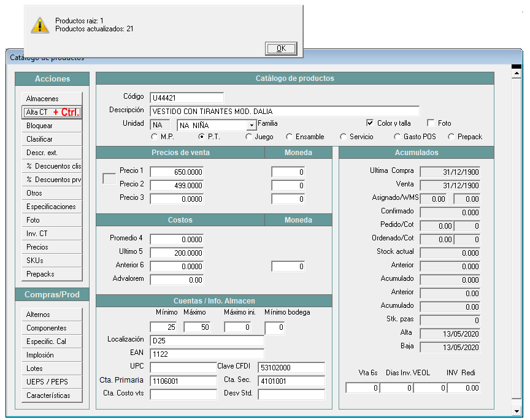Click the Precio 3 field
This screenshot has height=420, width=530.
pyautogui.click(x=177, y=199)
